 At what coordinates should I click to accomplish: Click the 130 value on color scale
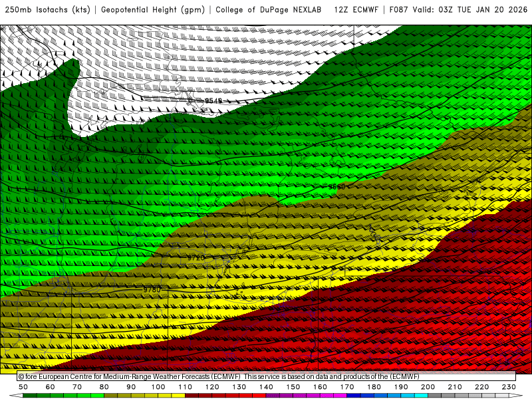click(x=239, y=387)
